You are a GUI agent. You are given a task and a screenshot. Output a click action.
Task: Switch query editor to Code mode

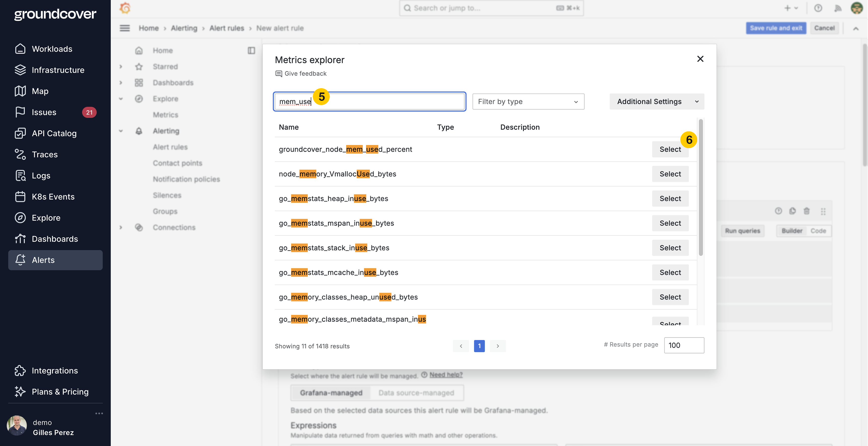[x=818, y=231]
